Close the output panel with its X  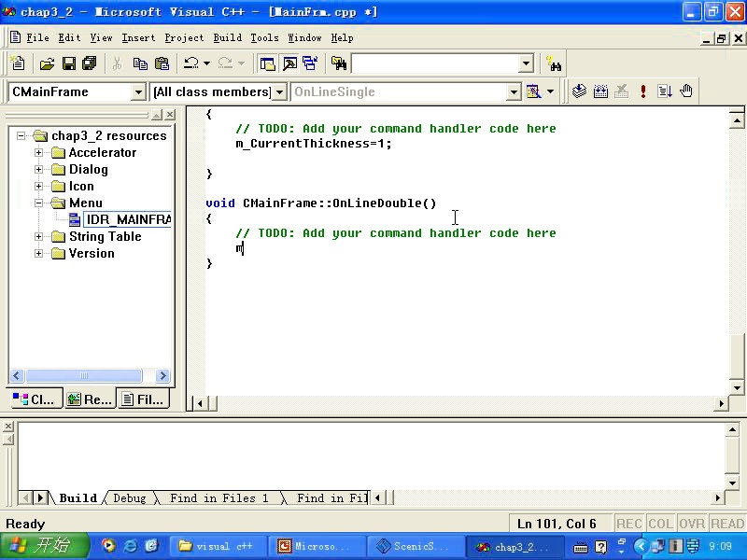(8, 427)
